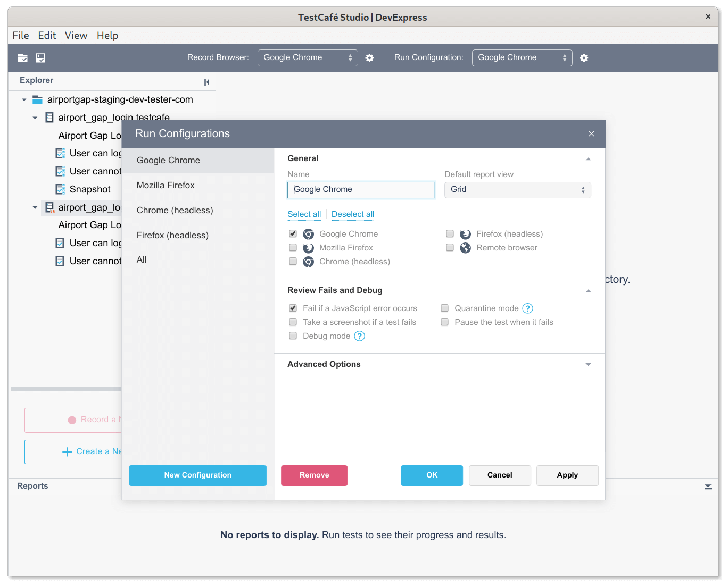This screenshot has height=586, width=728.
Task: Click the second 'User can log' test icon
Action: click(60, 243)
